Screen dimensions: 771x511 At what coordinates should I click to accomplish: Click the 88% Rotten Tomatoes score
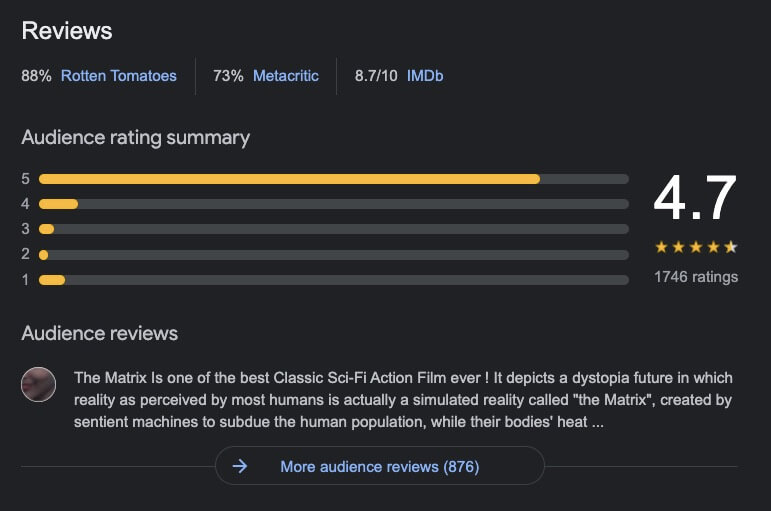36,76
